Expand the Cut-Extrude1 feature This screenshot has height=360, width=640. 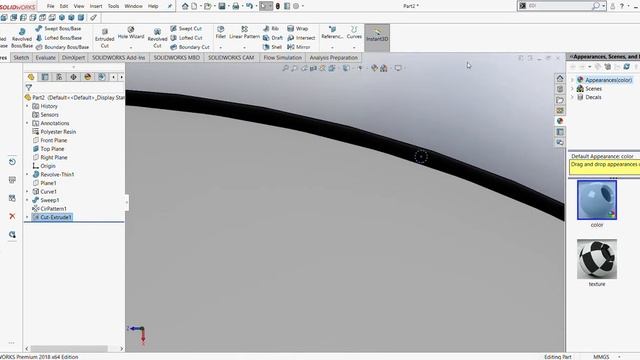pyautogui.click(x=27, y=217)
